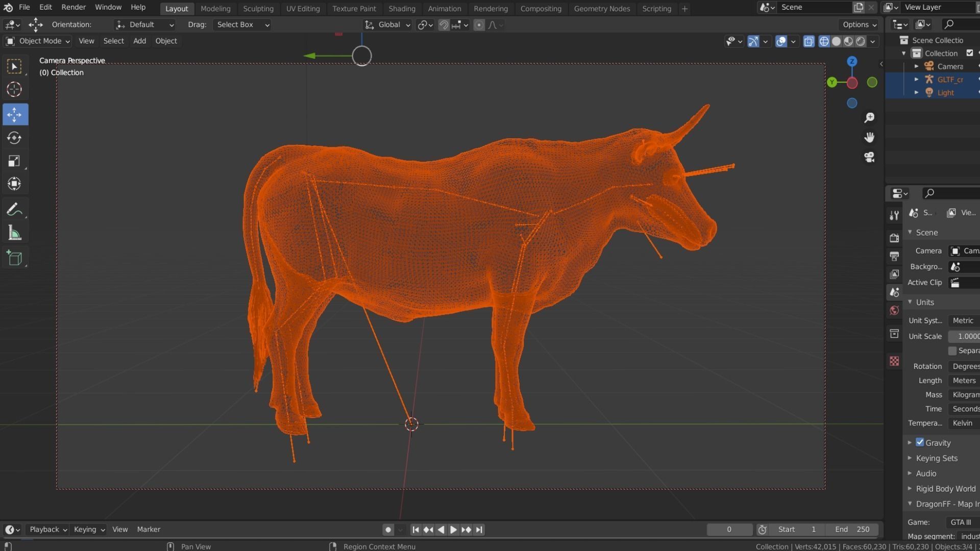Open the World properties tab
This screenshot has width=980, height=551.
894,311
